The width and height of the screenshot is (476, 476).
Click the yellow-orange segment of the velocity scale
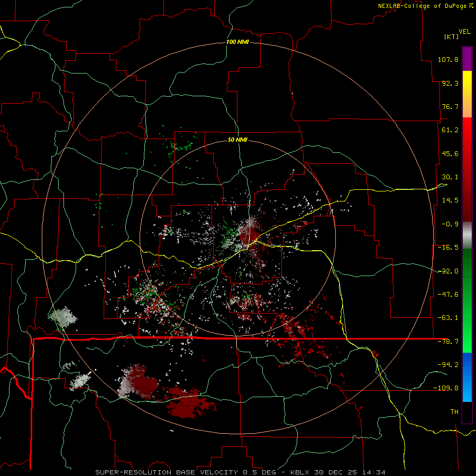(x=467, y=94)
